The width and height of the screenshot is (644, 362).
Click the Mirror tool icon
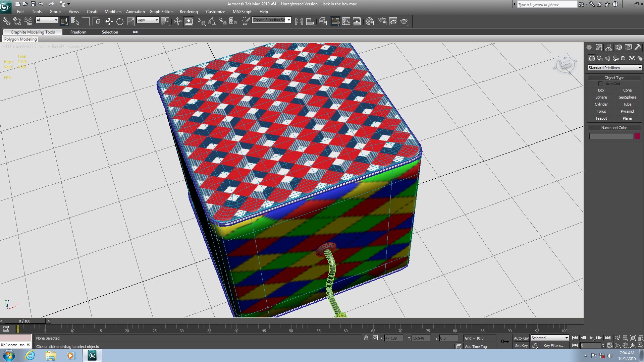[299, 21]
